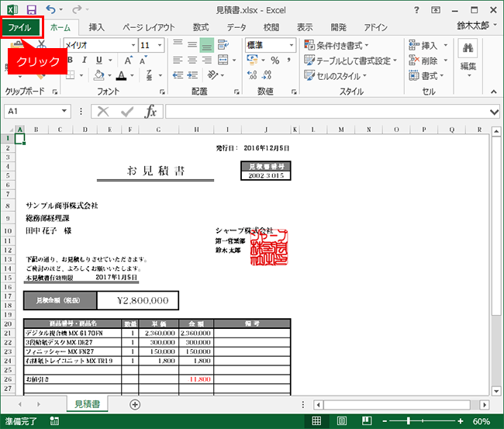Expand the Name Box dropdown arrow

click(x=64, y=111)
